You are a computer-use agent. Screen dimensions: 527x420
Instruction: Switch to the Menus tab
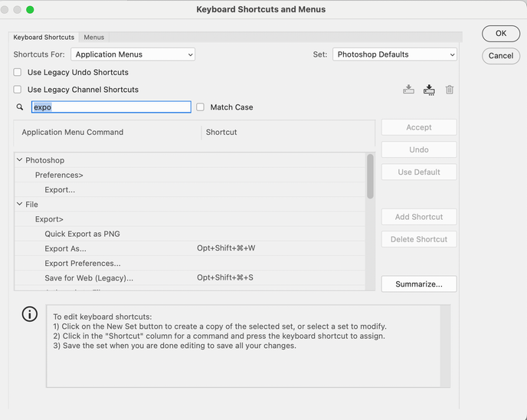(94, 37)
